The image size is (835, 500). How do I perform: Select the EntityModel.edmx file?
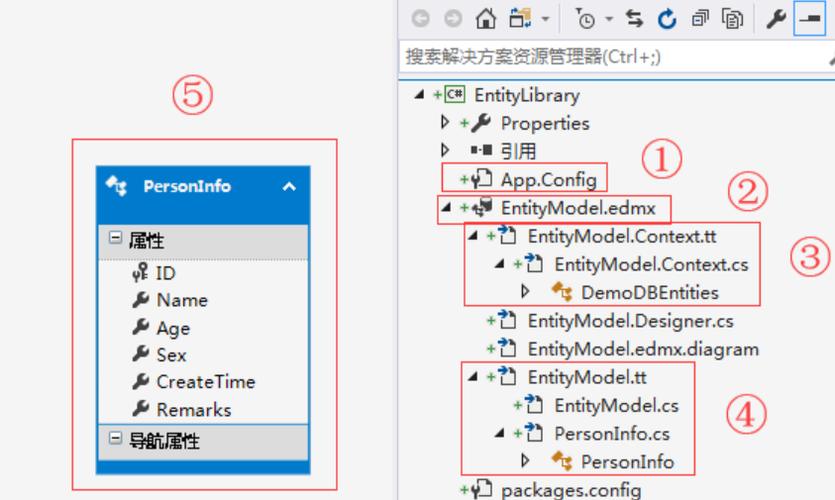pos(578,208)
